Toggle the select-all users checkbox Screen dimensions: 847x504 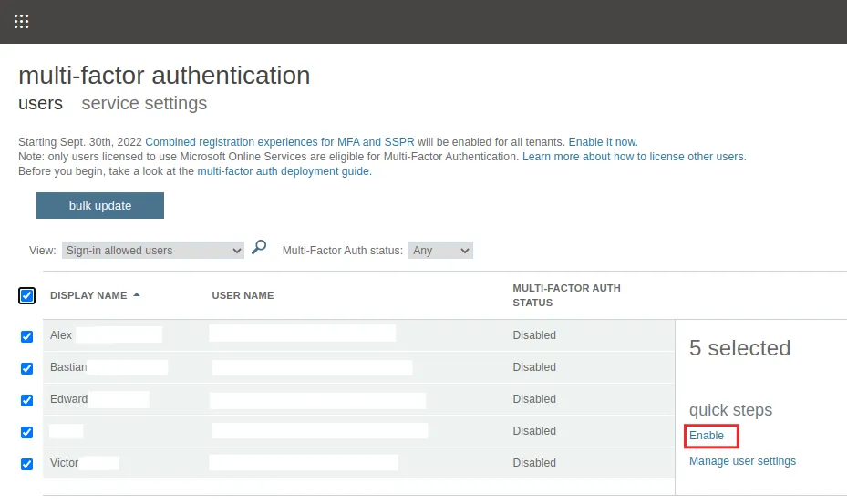26,295
